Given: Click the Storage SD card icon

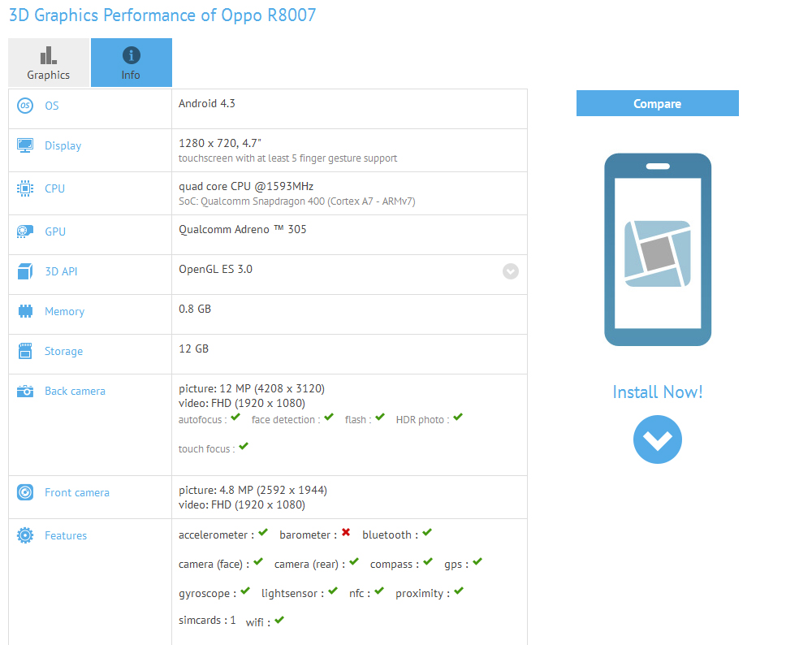Looking at the screenshot, I should (25, 351).
